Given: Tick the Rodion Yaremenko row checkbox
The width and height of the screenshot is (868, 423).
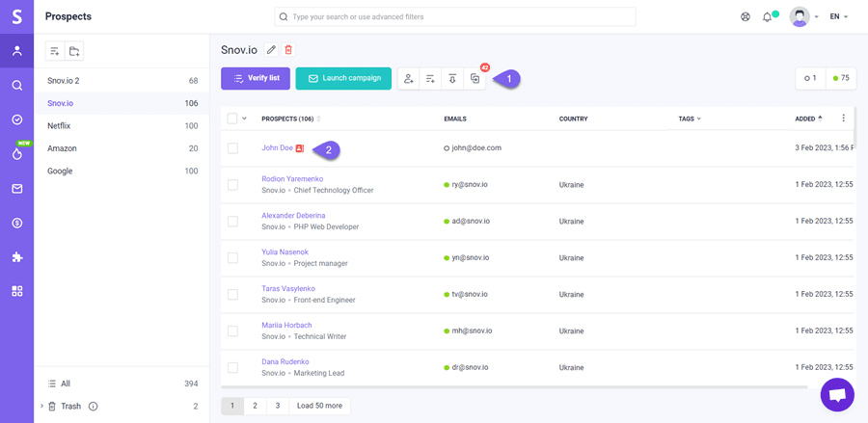Looking at the screenshot, I should [x=232, y=185].
